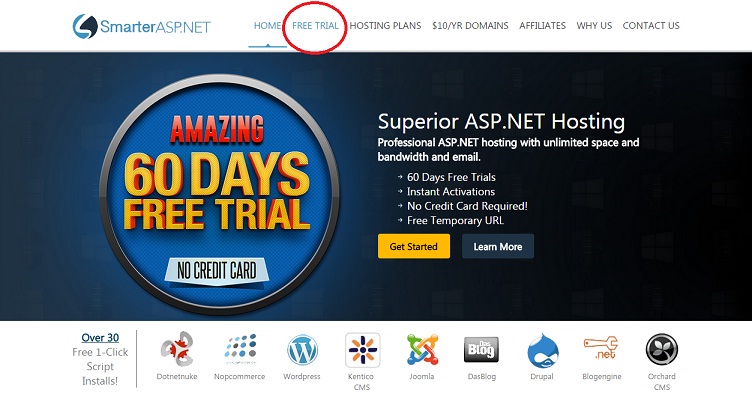Click the Blogengine label text
Viewport: 752px width, 399px height.
coord(601,376)
